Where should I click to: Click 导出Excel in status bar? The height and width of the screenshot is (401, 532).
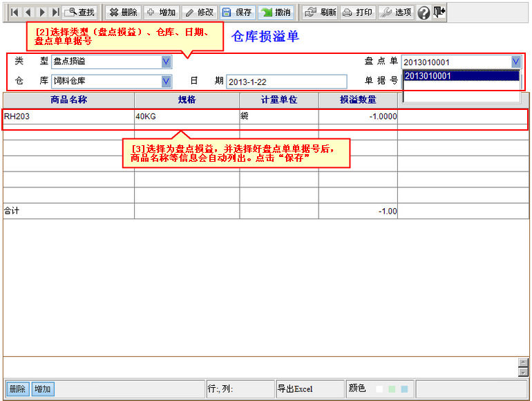pos(295,389)
